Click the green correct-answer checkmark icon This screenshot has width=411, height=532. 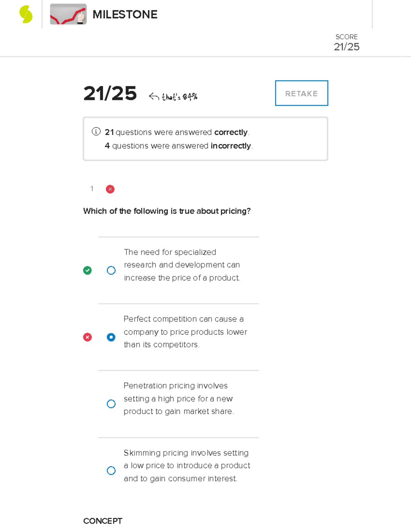point(87,271)
